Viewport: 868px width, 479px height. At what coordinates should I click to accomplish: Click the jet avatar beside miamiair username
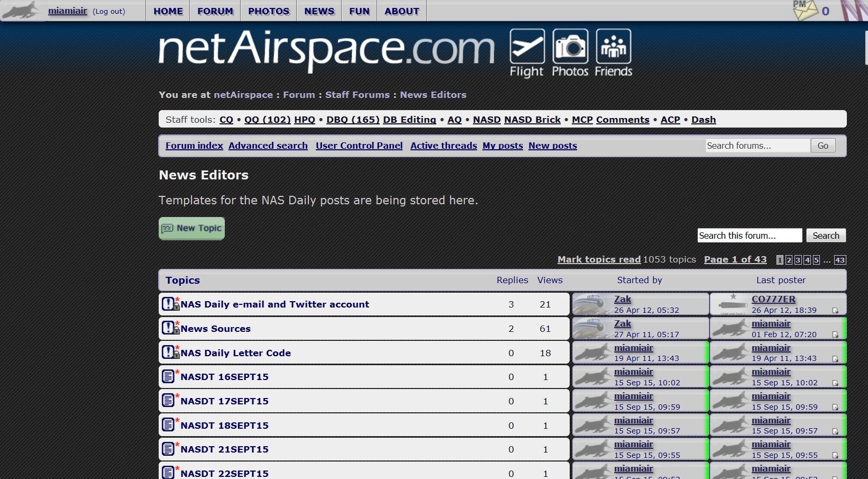(21, 11)
